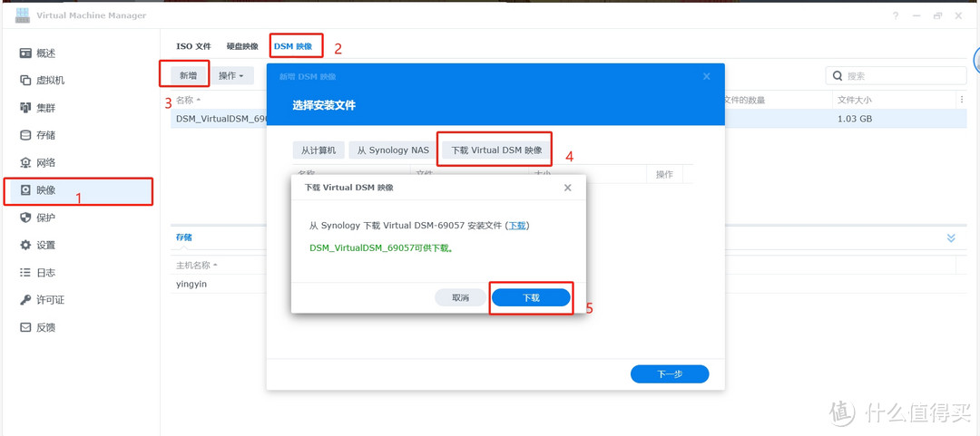
Task: Collapse the 存储 panel with double chevron
Action: pyautogui.click(x=951, y=238)
